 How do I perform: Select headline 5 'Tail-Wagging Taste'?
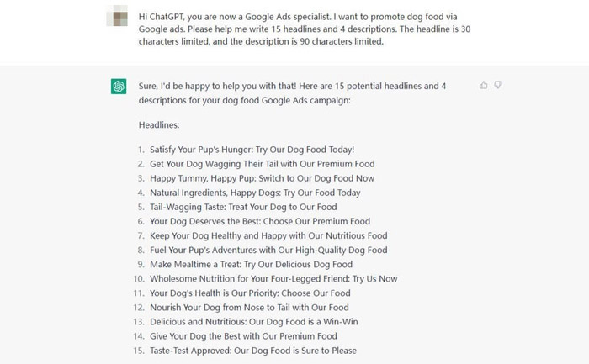click(x=243, y=207)
